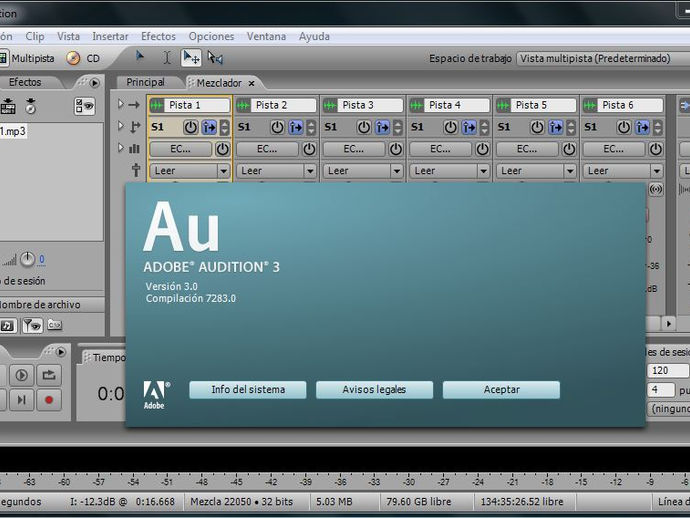Image resolution: width=690 pixels, height=518 pixels.
Task: Open the Principal tab
Action: tap(145, 82)
